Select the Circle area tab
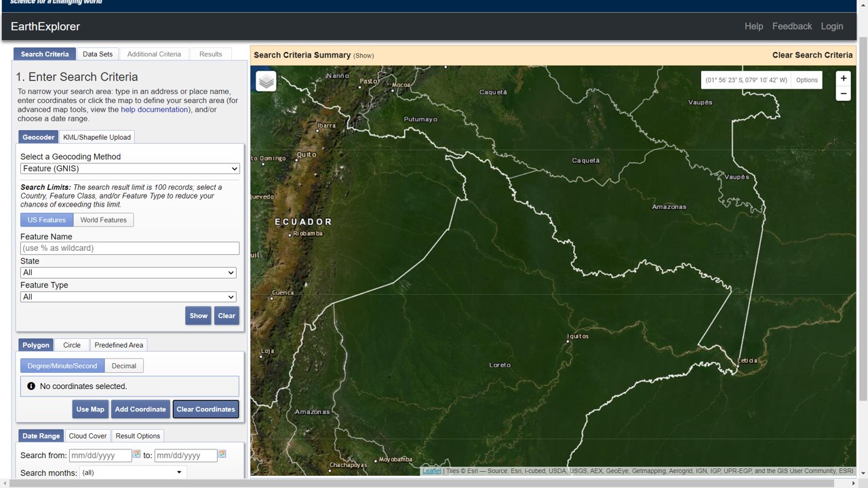 [72, 345]
